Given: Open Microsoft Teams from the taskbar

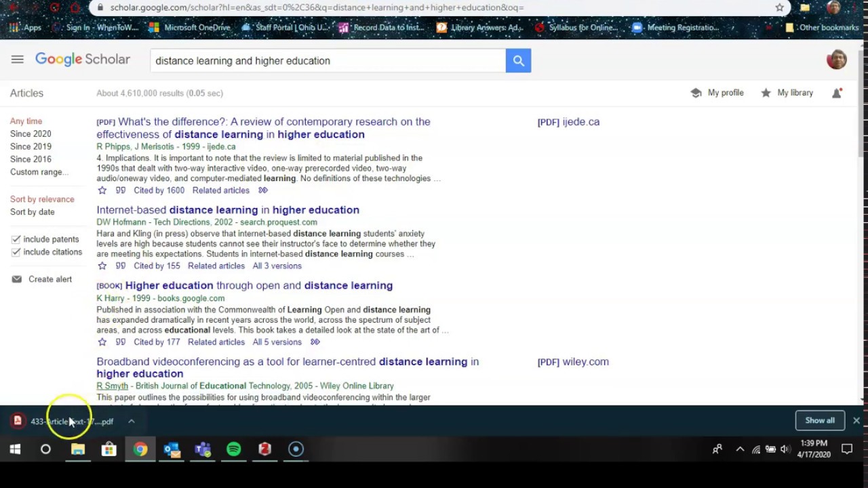Looking at the screenshot, I should 203,449.
